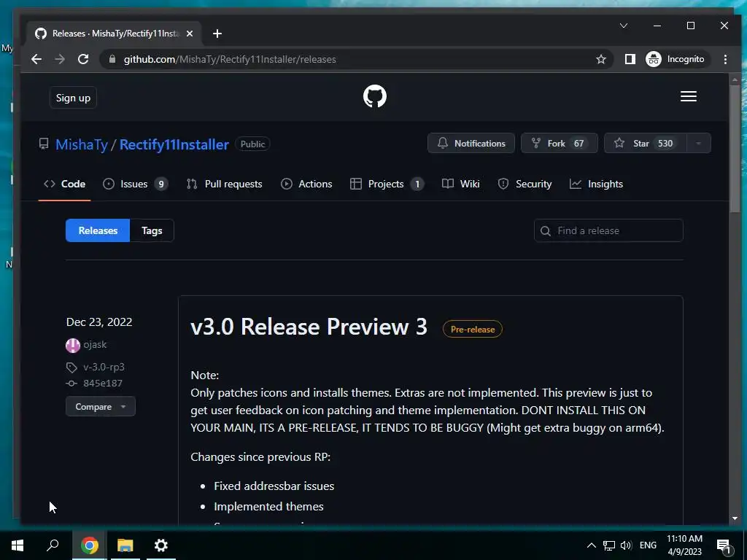The width and height of the screenshot is (747, 560).
Task: Switch to the Tags view
Action: pyautogui.click(x=152, y=230)
